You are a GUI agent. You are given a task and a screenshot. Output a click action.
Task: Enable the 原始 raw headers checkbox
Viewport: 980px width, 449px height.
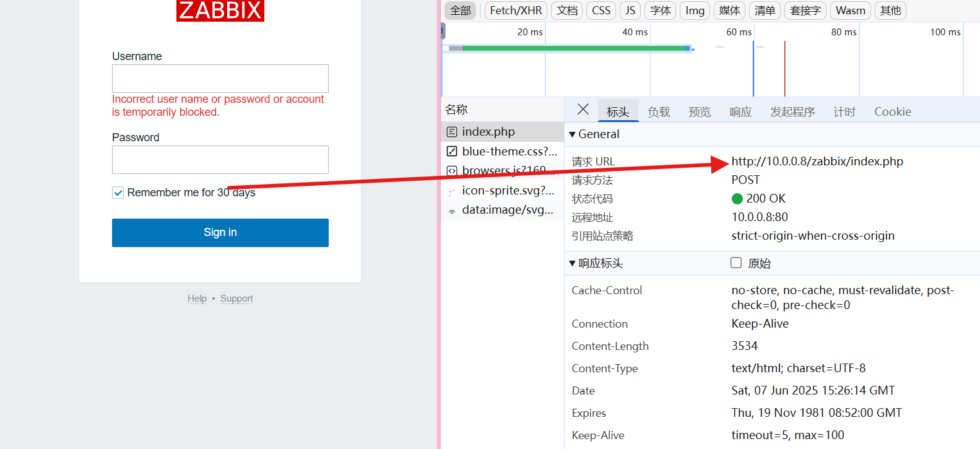(x=736, y=263)
